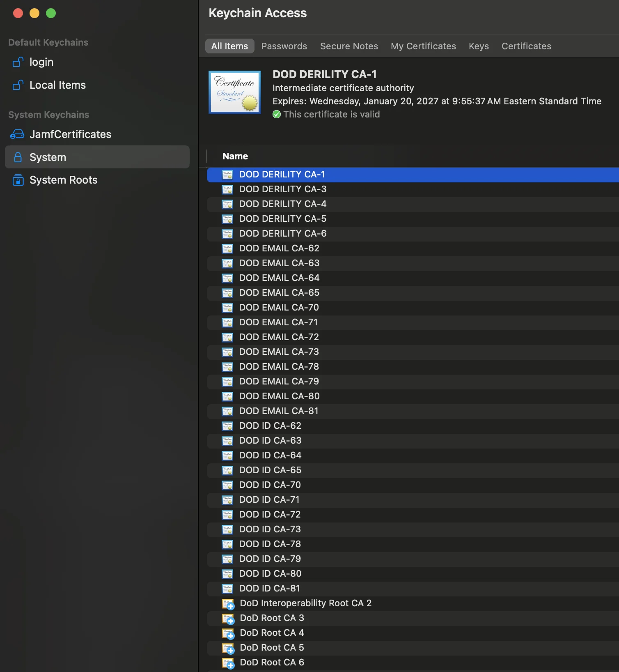Click the System keychain lock icon

pyautogui.click(x=18, y=157)
